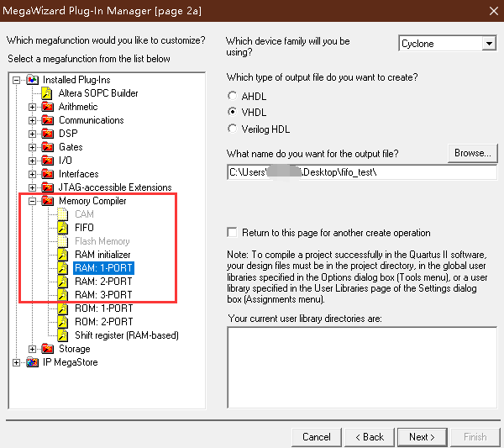Select ROM: 2-PORT megafunction label
This screenshot has width=504, height=448.
click(104, 322)
